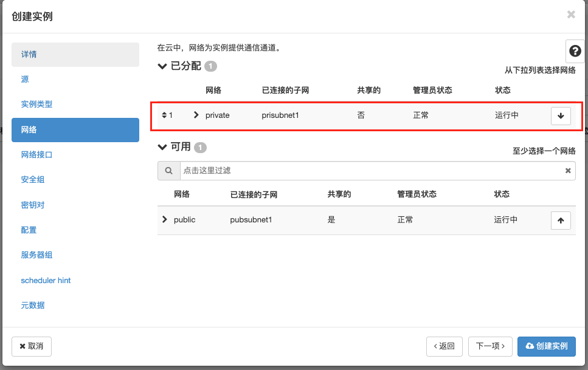Click 是 shared value in public row

[x=331, y=220]
